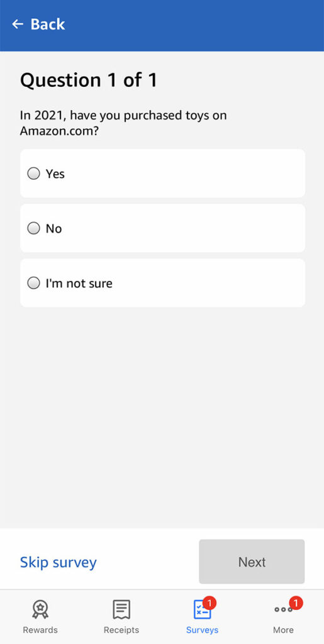The height and width of the screenshot is (644, 324).
Task: Select the Surveys tab label
Action: [202, 630]
